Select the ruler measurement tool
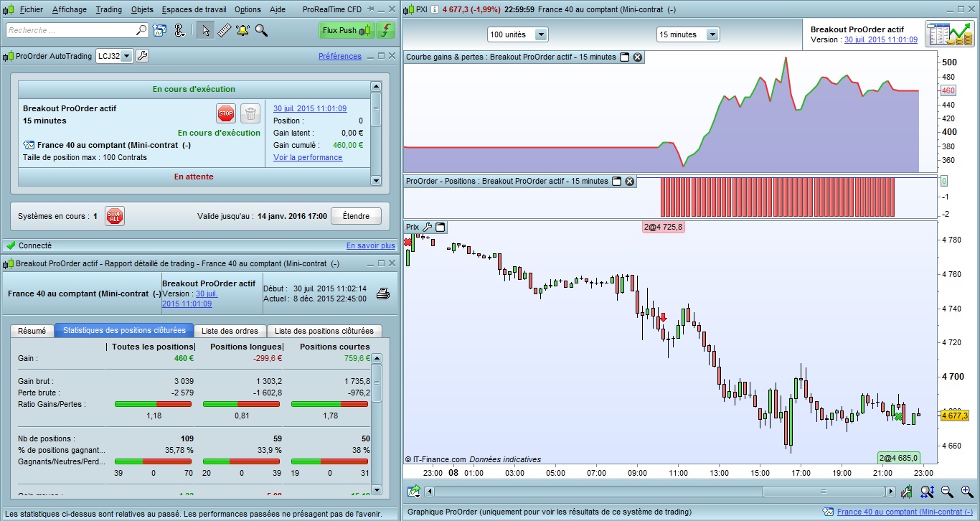The image size is (980, 521). pos(224,30)
